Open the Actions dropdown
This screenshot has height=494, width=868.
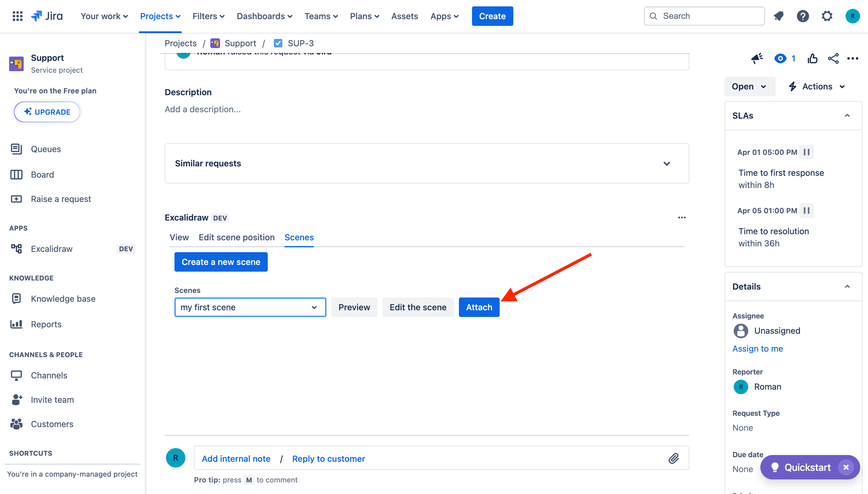pyautogui.click(x=816, y=86)
